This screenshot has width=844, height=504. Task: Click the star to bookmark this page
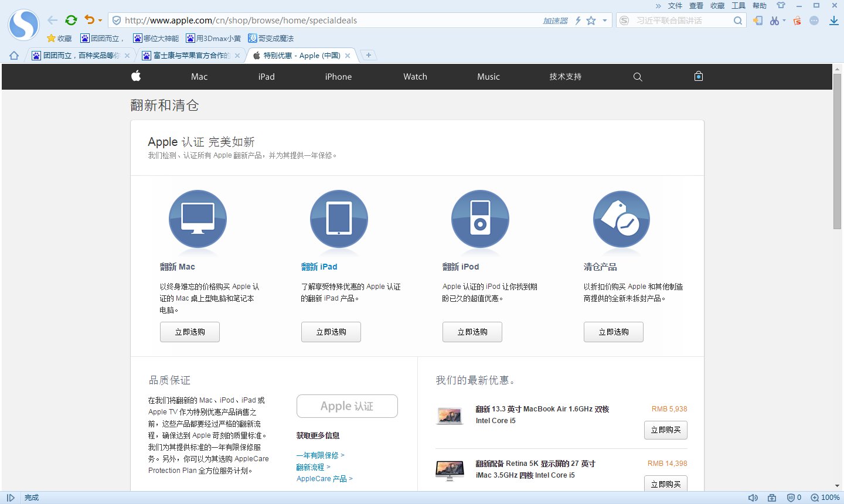[591, 21]
